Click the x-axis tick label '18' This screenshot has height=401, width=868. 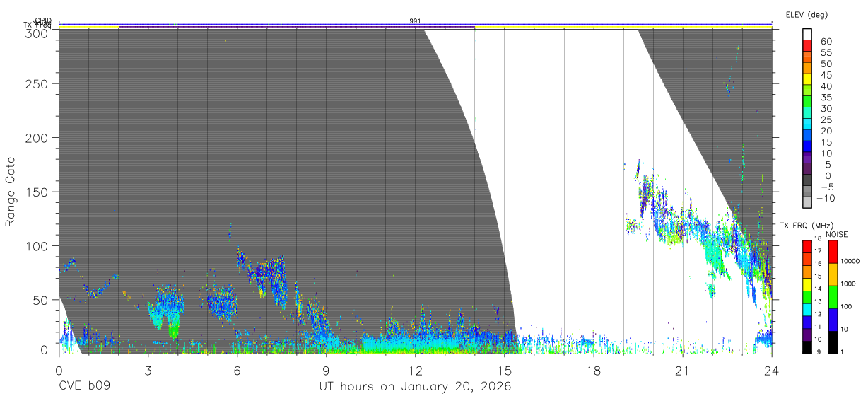[593, 369]
